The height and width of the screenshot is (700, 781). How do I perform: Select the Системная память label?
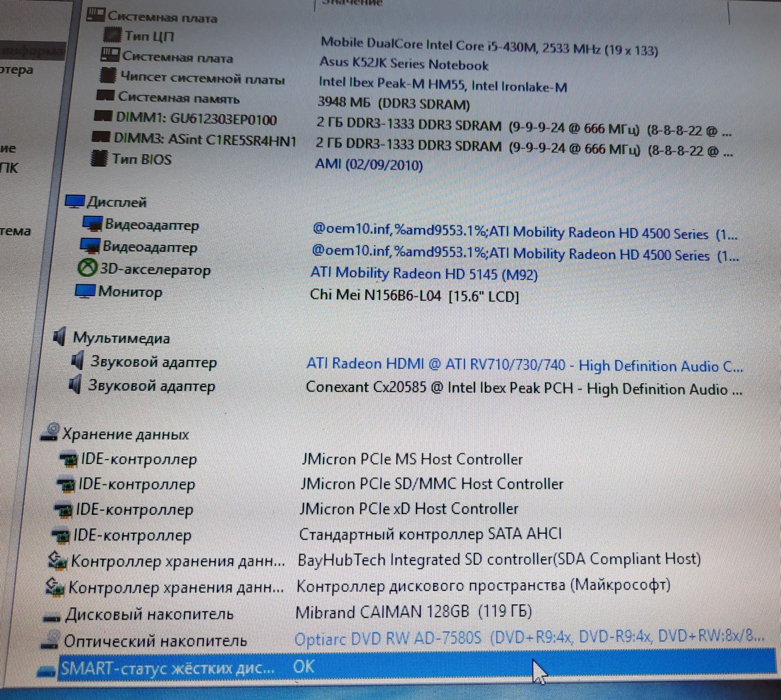coord(179,97)
